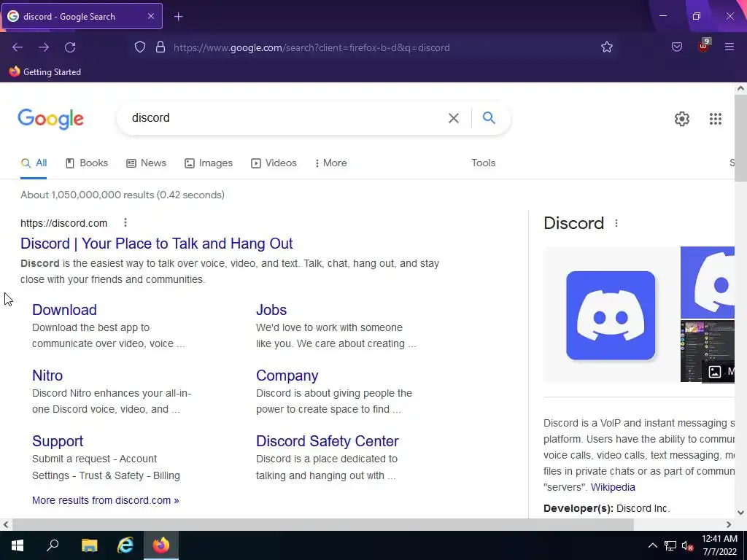The image size is (747, 560).
Task: Open network status tray icon
Action: [x=670, y=545]
